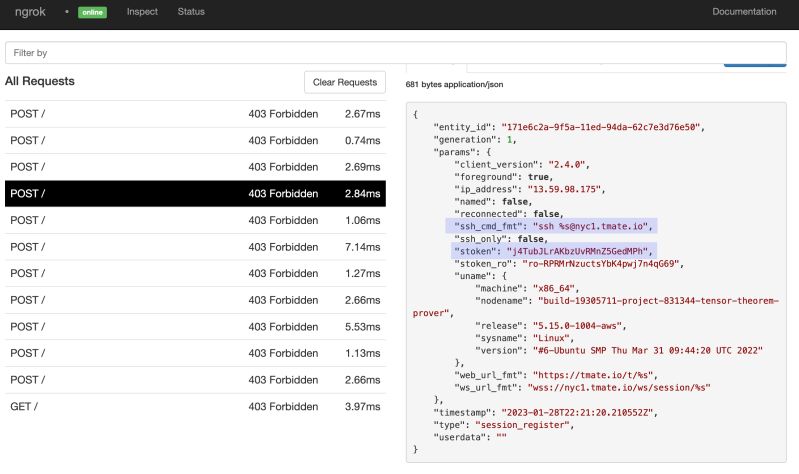Select the POST request taking 1.27ms

195,274
